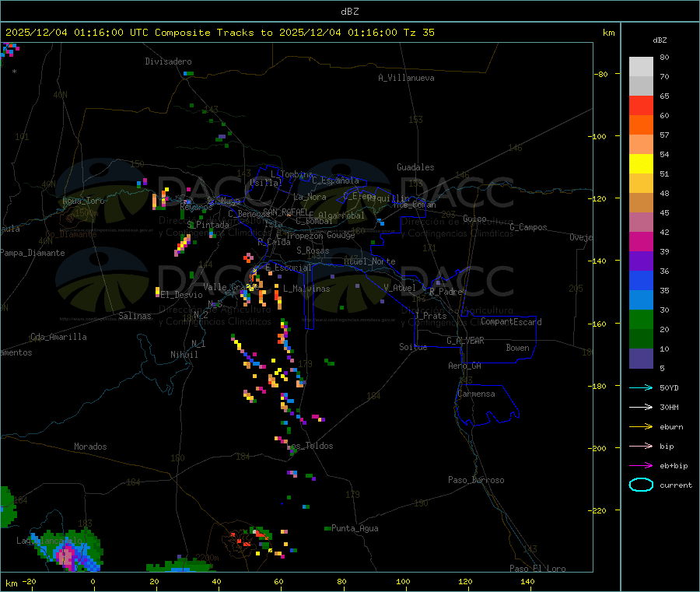Click the blue 36 dBZ legend swatch
Image resolution: width=700 pixels, height=592 pixels.
coord(641,280)
